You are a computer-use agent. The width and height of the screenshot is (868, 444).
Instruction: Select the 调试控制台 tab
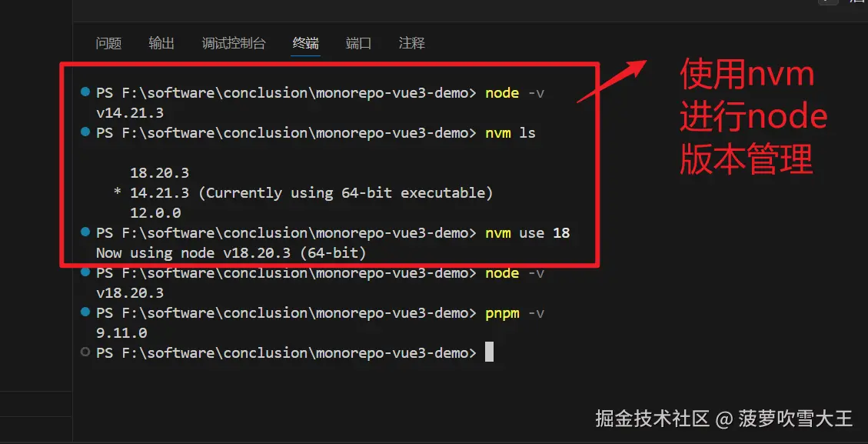point(234,44)
